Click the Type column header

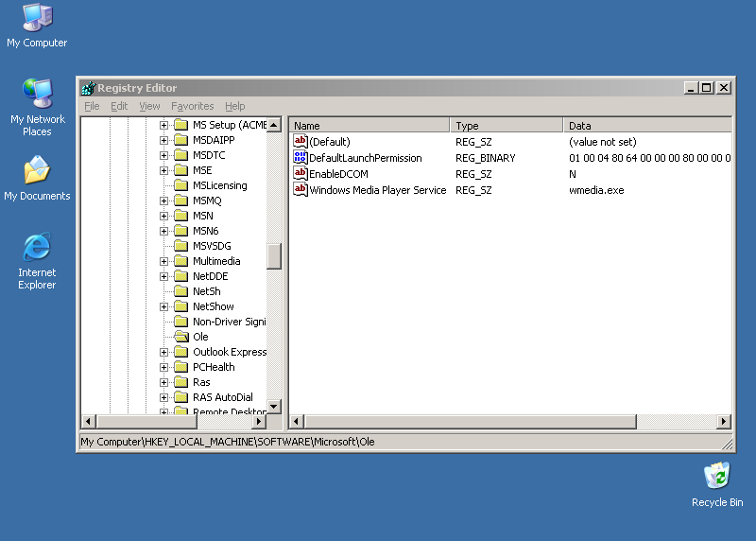[x=507, y=126]
